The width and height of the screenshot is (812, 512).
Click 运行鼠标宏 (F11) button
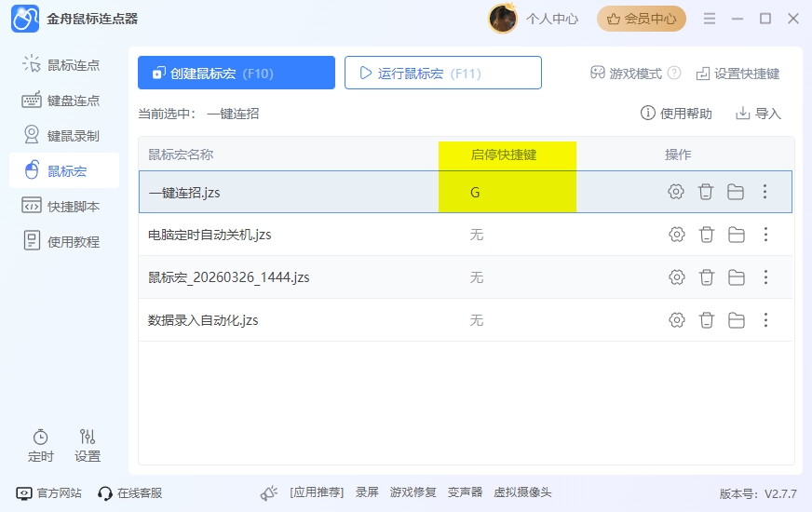[x=442, y=73]
